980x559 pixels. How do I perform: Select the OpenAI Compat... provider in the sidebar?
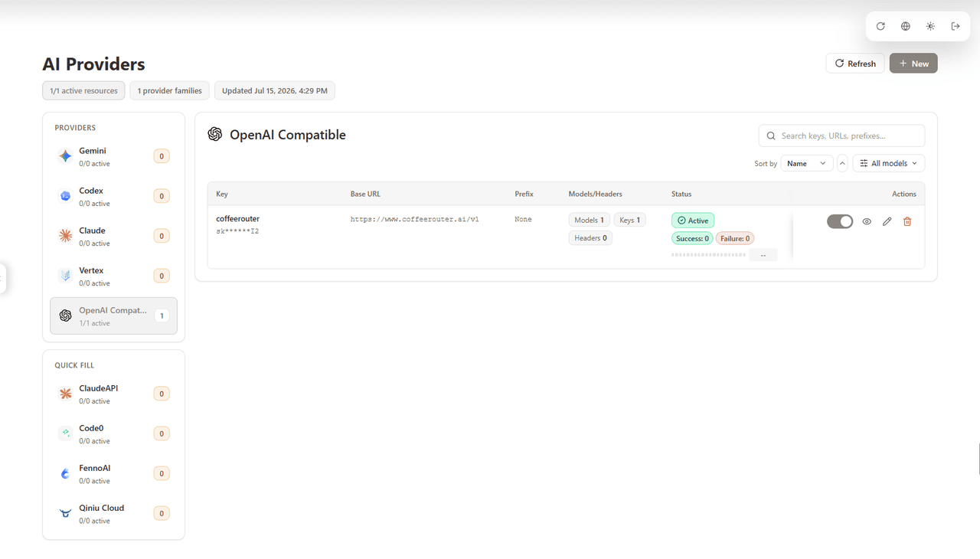point(113,315)
